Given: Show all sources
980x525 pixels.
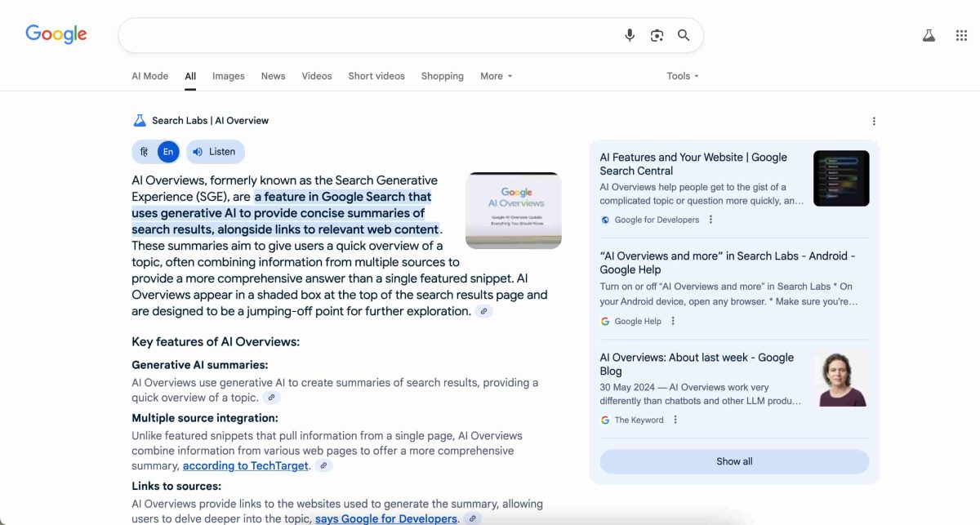Looking at the screenshot, I should pos(734,461).
